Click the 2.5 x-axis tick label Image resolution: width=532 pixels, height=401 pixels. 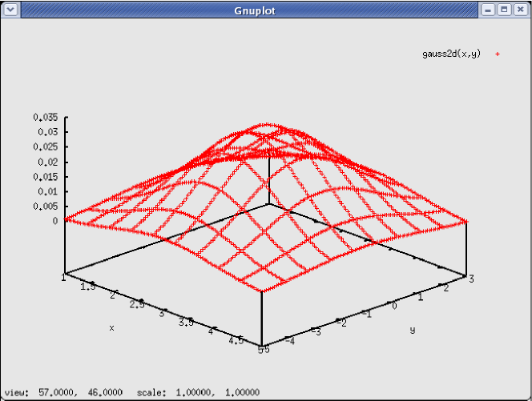tap(137, 305)
